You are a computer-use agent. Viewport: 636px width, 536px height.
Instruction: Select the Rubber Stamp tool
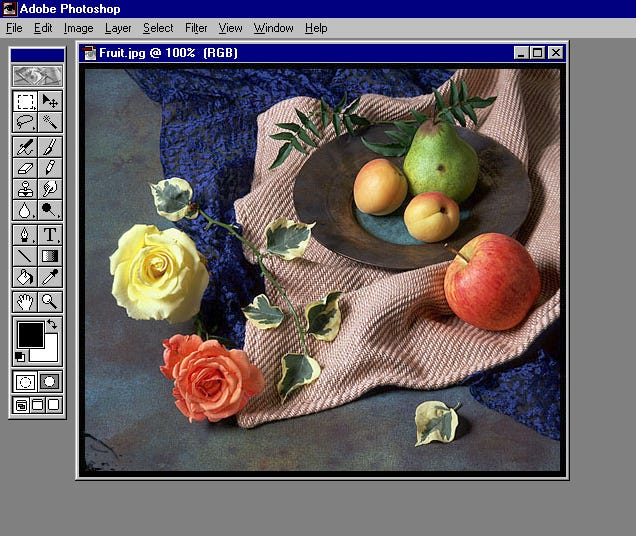point(25,189)
